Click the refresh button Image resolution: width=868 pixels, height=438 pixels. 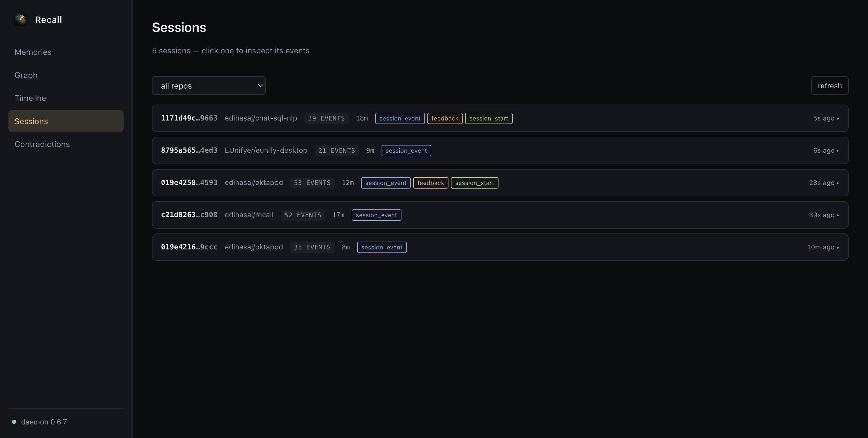pos(830,86)
